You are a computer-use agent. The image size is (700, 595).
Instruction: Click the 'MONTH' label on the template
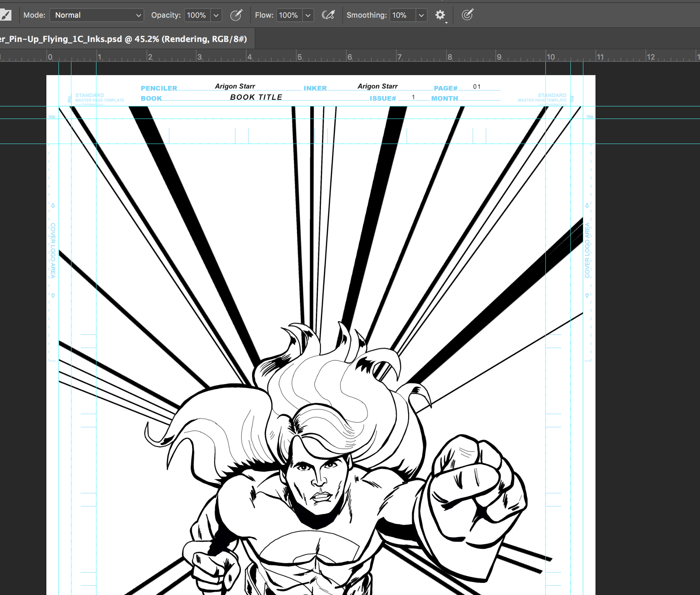click(x=445, y=98)
